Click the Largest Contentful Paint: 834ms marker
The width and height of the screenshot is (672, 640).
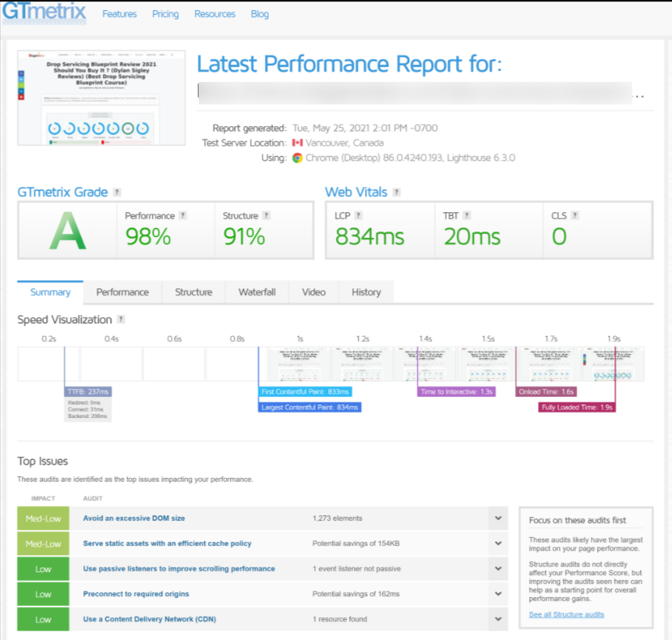tap(309, 407)
